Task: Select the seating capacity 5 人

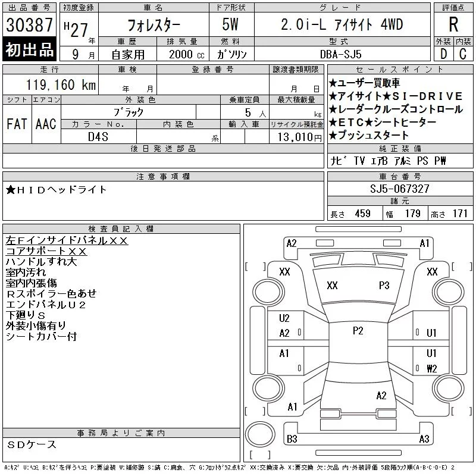Action: (x=255, y=113)
